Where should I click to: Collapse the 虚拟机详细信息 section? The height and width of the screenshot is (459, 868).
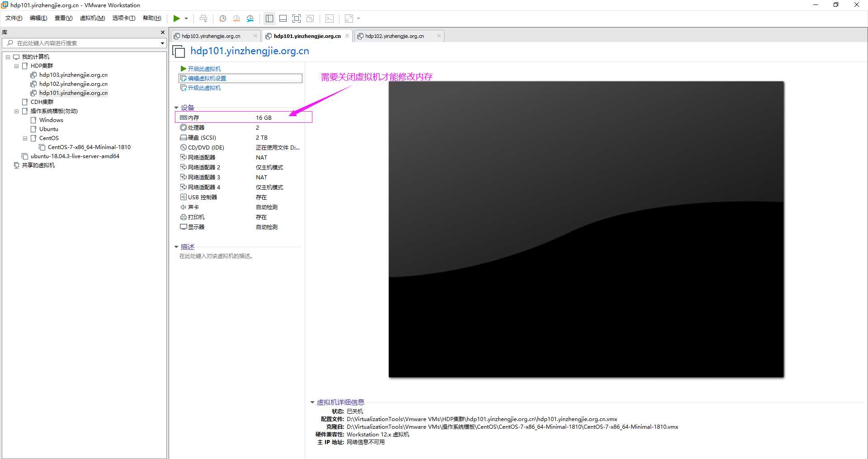(x=312, y=403)
